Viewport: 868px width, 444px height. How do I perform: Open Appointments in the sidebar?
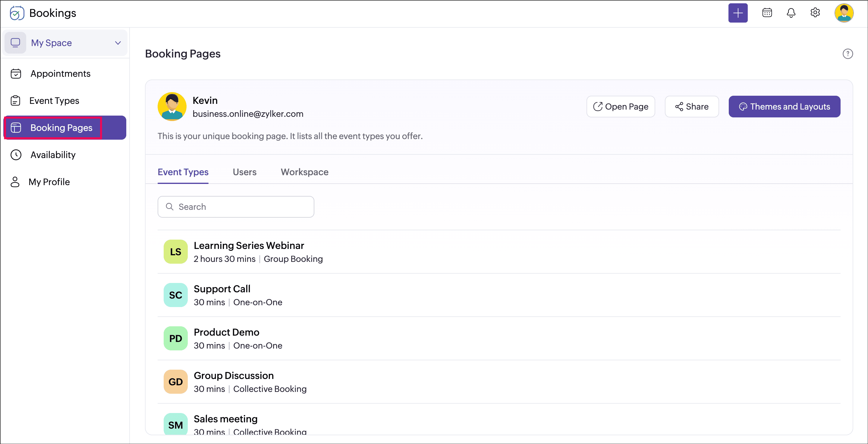[x=60, y=74]
